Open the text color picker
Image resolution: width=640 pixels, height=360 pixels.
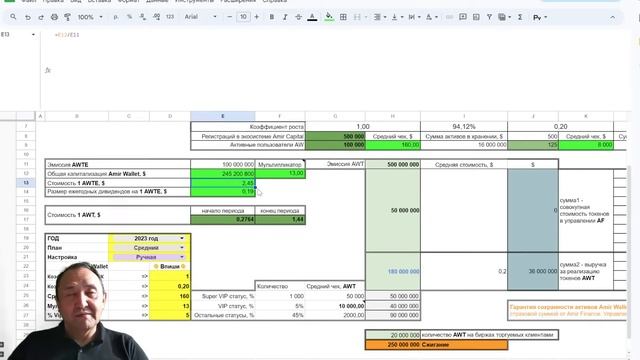coord(312,17)
